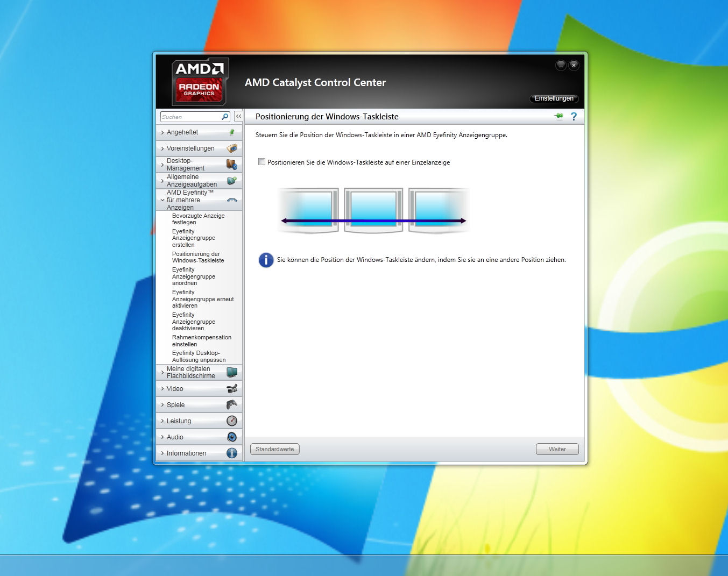Screen dimensions: 728x576
Task: Click into the Suchen search field
Action: click(191, 117)
